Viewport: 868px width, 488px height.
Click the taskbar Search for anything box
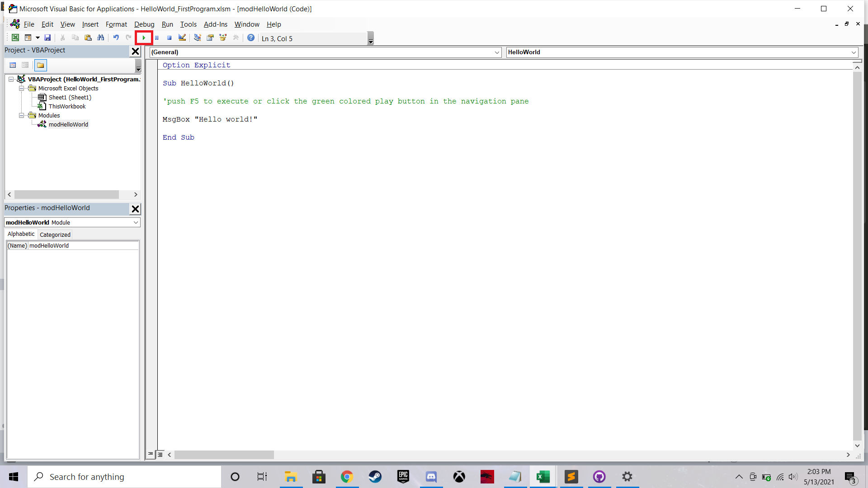(124, 477)
